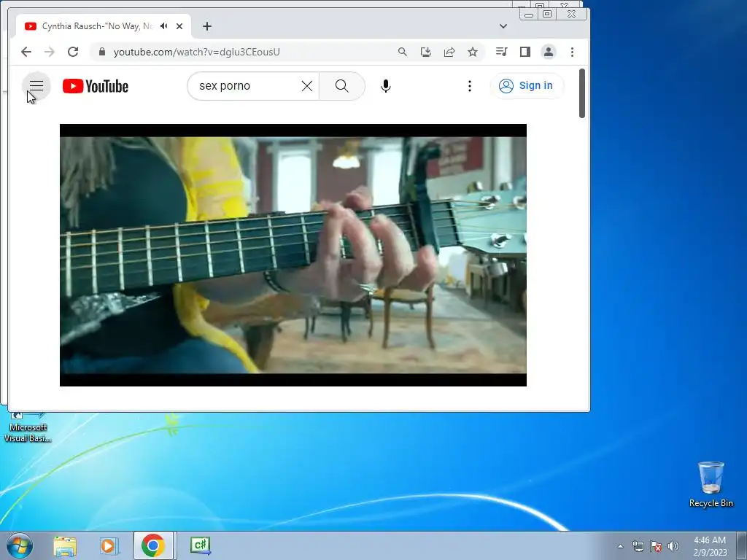
Task: Click the Sign in button
Action: click(527, 86)
